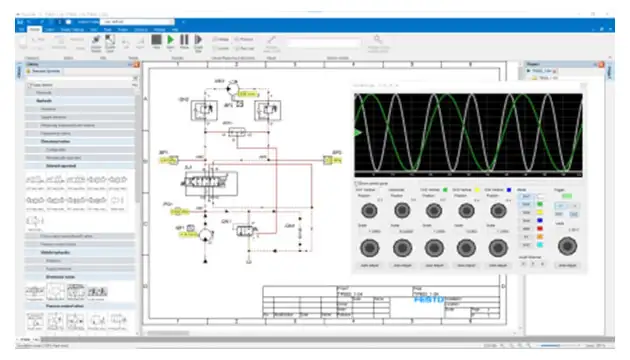This screenshot has width=630, height=360.
Task: Collapse the Pressure control valves group
Action: tap(80, 306)
